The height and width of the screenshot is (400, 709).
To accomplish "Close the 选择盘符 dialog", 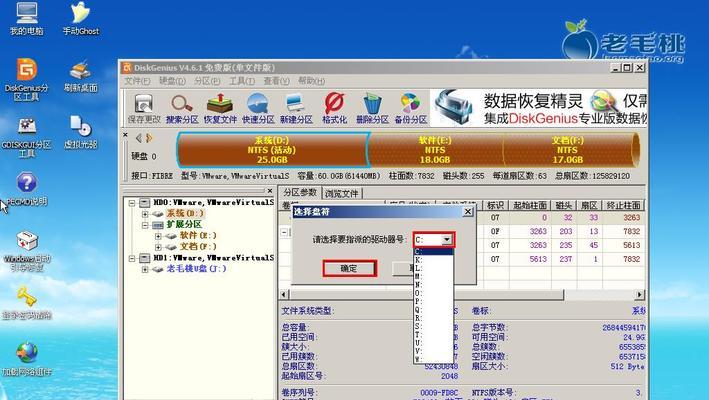I will (468, 212).
